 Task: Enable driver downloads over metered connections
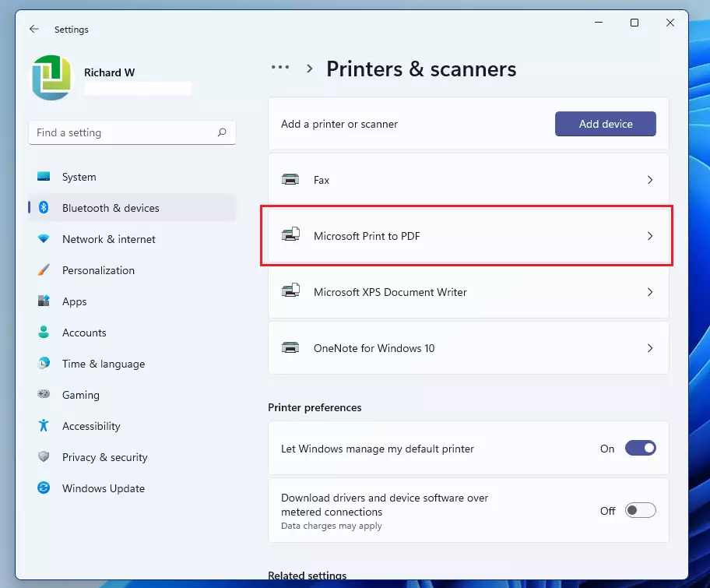(640, 511)
